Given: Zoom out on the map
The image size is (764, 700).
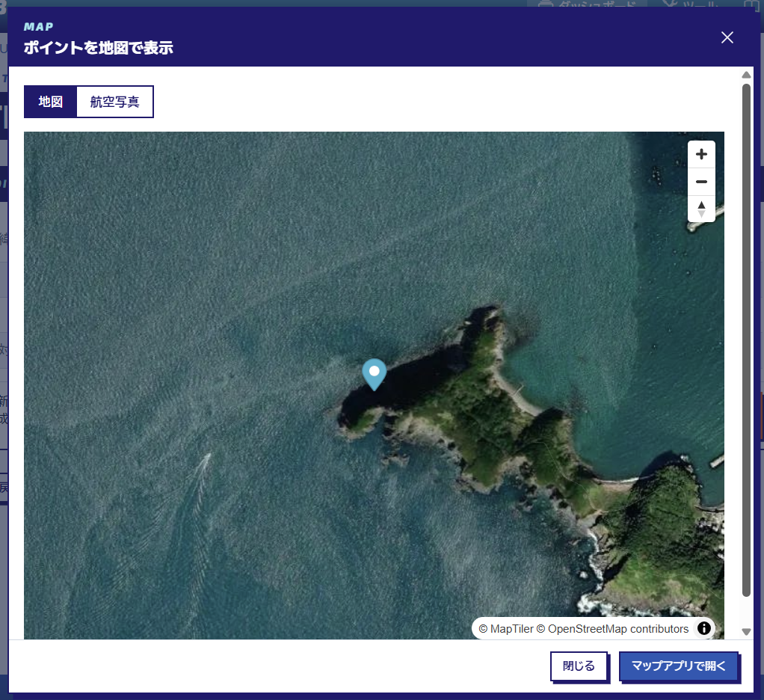Looking at the screenshot, I should pyautogui.click(x=701, y=182).
